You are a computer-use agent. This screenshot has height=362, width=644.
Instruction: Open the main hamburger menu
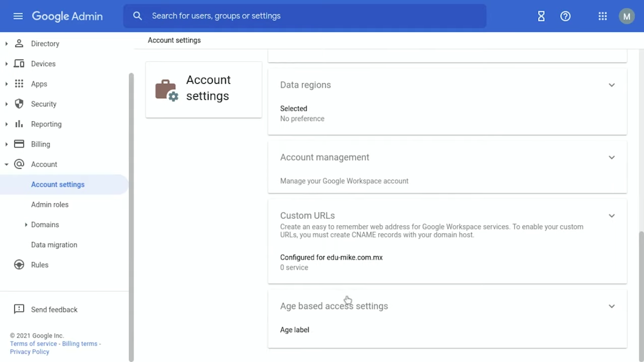pos(18,16)
